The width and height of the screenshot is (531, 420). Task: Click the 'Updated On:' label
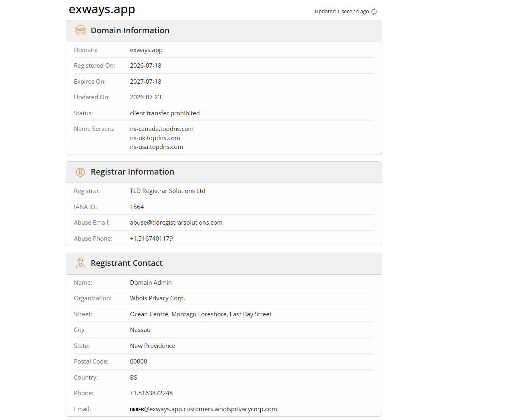(92, 97)
